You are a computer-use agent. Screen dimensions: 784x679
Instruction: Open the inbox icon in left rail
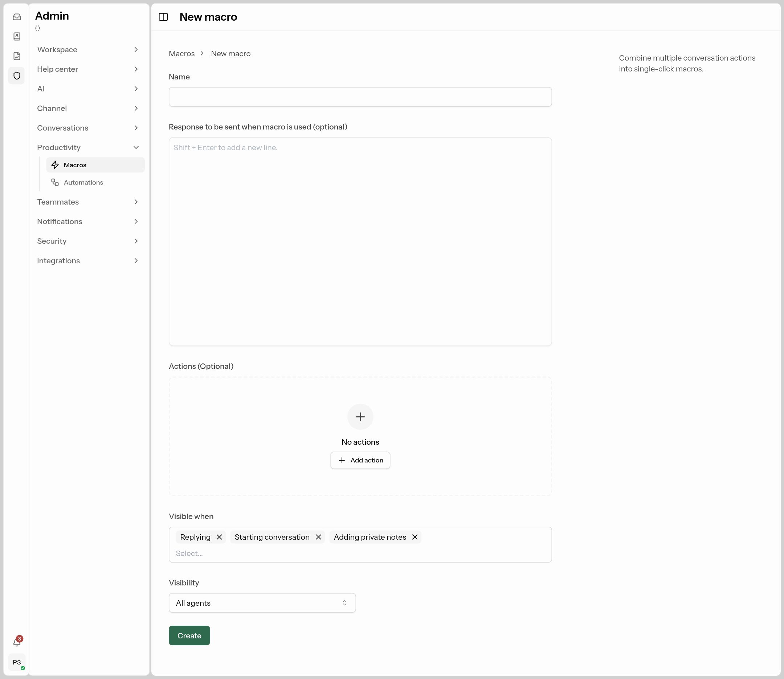(17, 17)
